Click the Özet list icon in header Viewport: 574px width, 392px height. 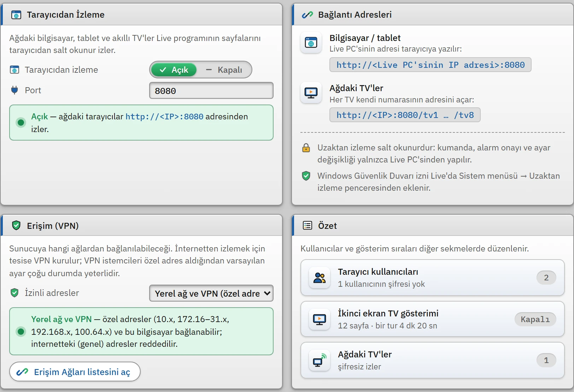tap(307, 225)
